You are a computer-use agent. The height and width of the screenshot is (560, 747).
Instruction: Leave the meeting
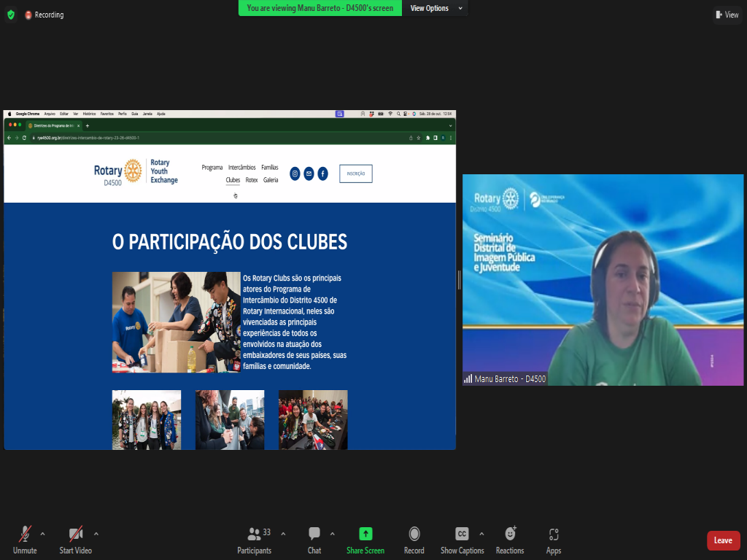tap(723, 540)
